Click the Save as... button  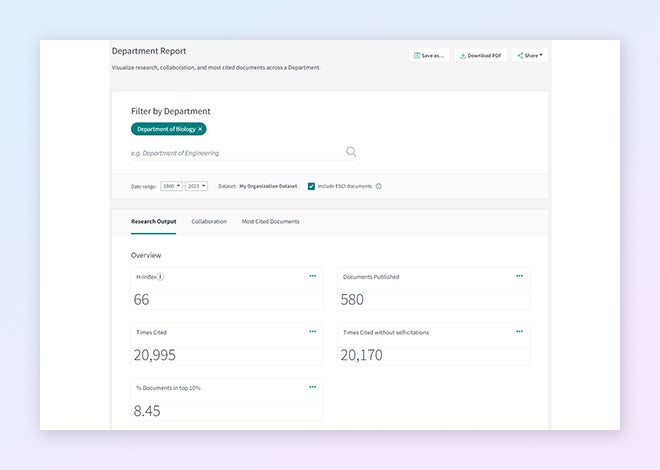pyautogui.click(x=429, y=55)
